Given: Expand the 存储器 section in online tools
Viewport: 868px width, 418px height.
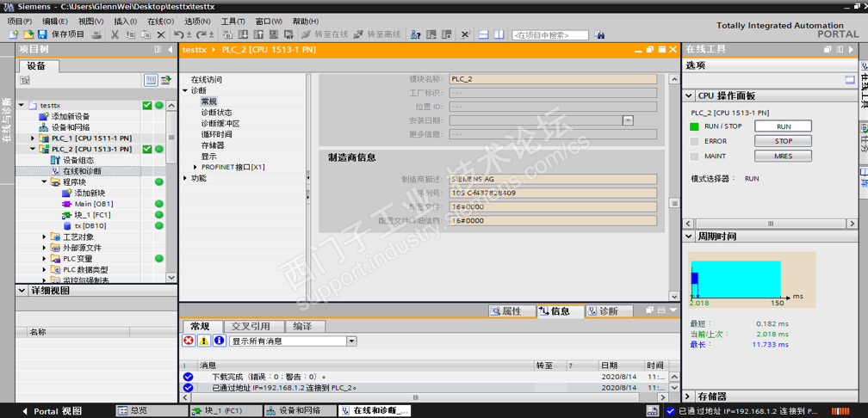Looking at the screenshot, I should (x=689, y=396).
